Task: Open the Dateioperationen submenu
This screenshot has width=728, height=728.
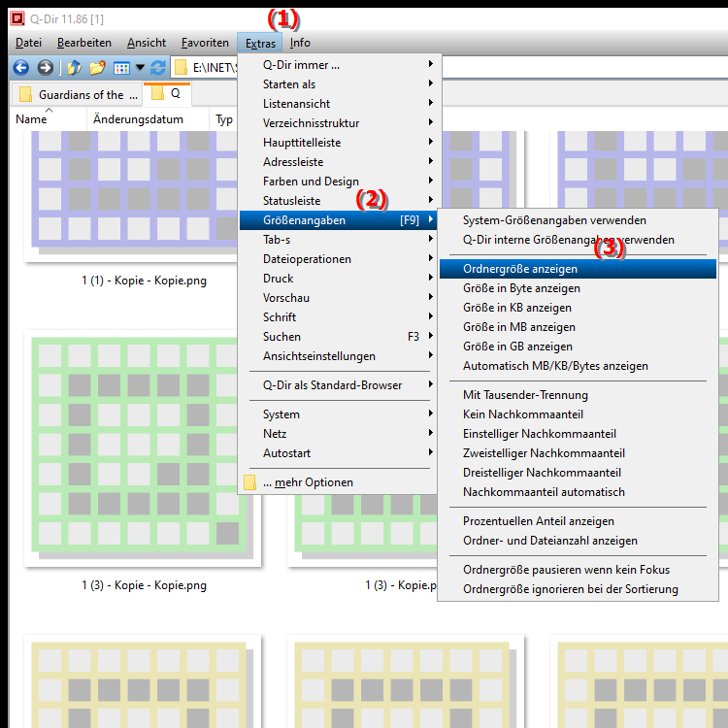Action: (338, 259)
